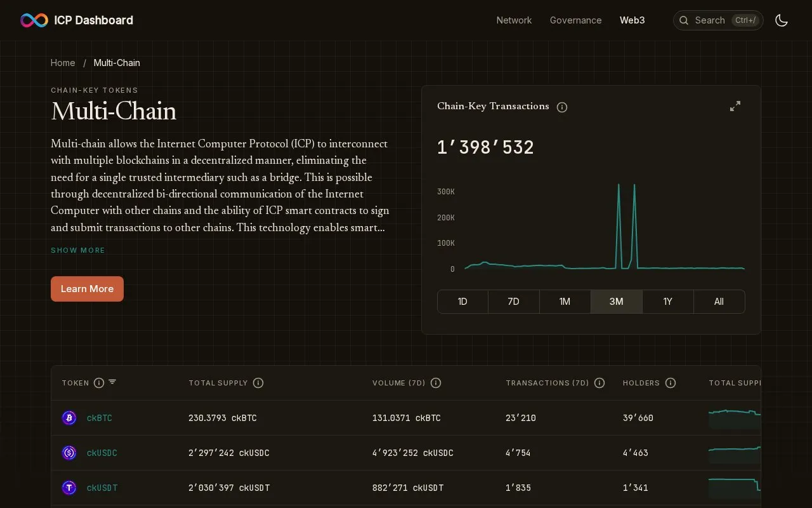Select the 1M chart range

pyautogui.click(x=565, y=302)
